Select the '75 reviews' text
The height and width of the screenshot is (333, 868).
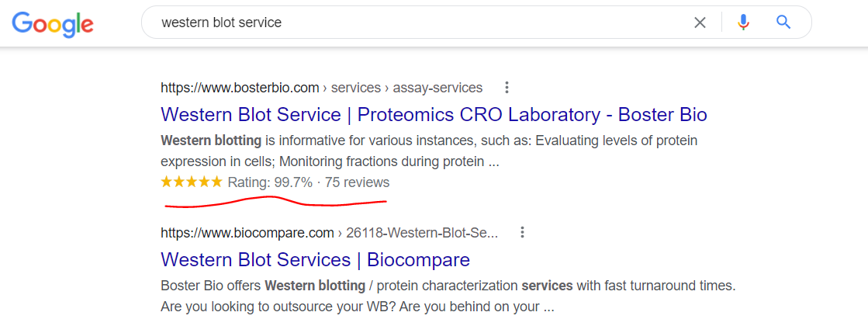coord(357,182)
